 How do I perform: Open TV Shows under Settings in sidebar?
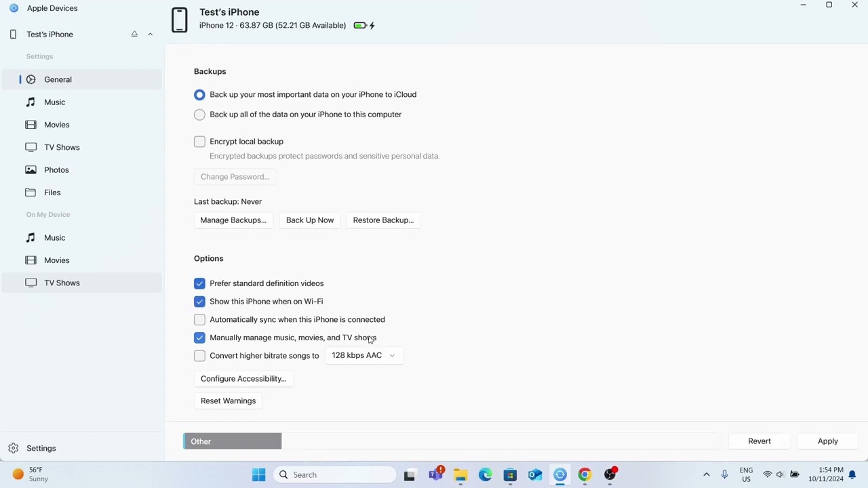pos(81,147)
